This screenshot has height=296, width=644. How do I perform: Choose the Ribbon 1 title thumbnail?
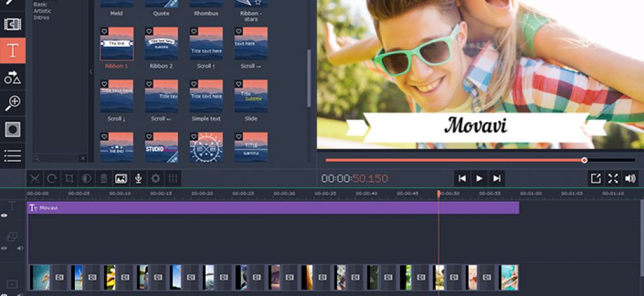(x=117, y=43)
